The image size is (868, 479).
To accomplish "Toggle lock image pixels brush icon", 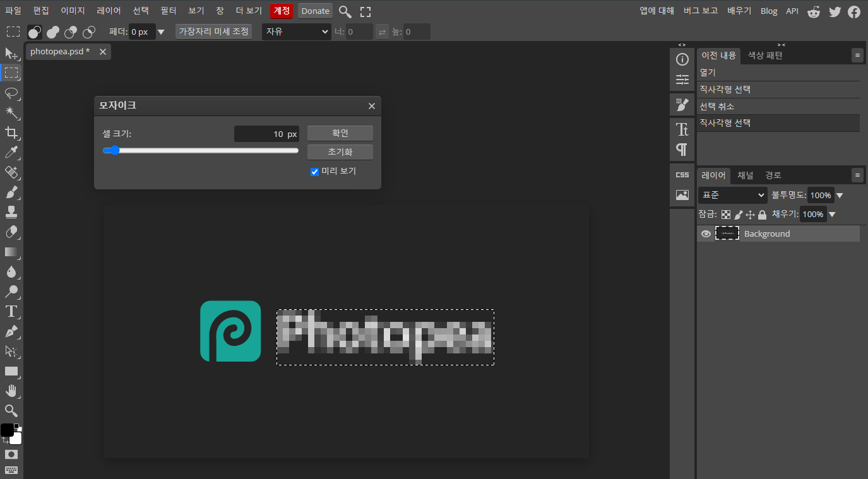I will point(738,215).
